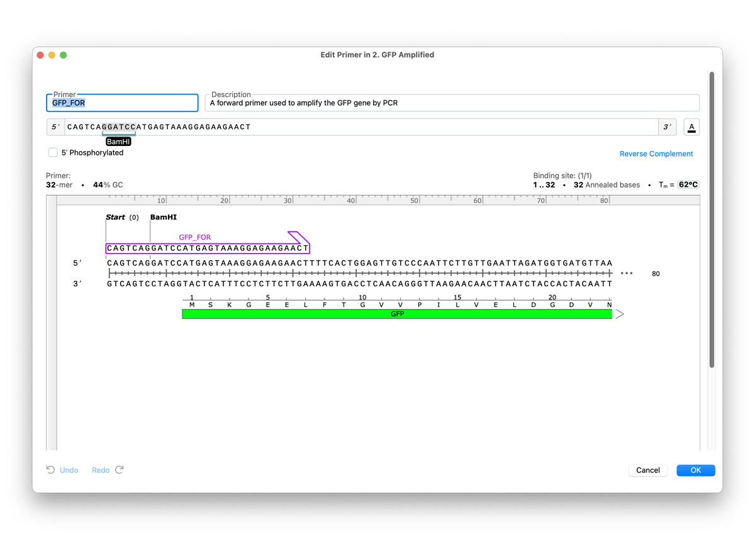Click the ruler mark labeled 80
The width and height of the screenshot is (755, 560).
click(x=604, y=201)
